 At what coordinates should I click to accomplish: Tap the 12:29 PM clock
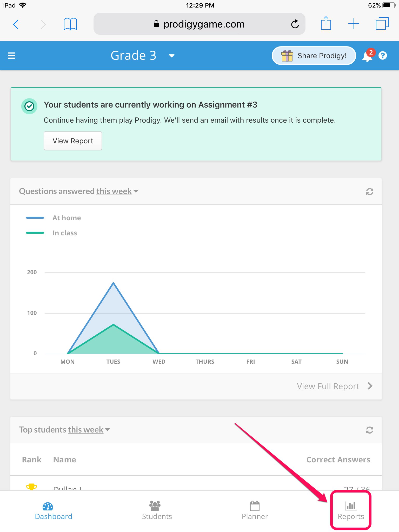click(x=200, y=5)
